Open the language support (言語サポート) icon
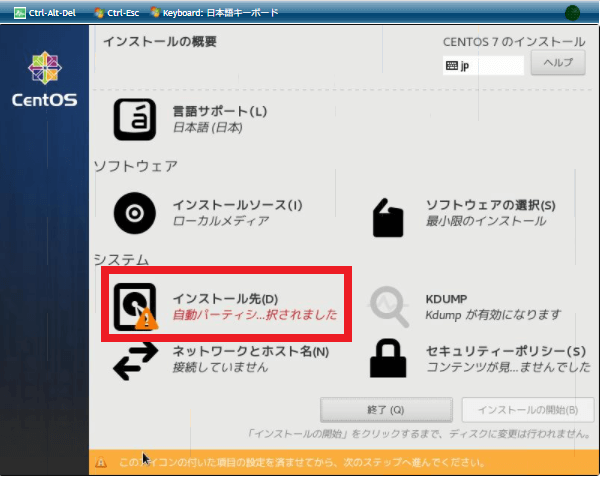600x477 pixels. point(135,119)
